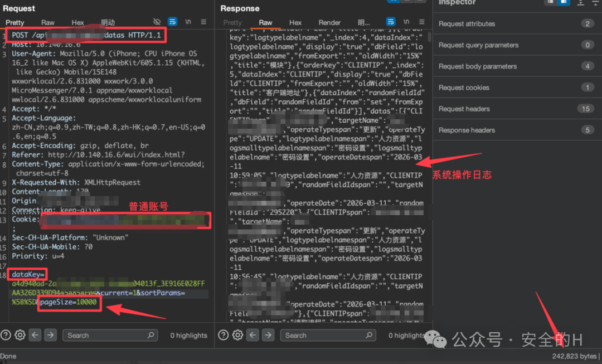The image size is (602, 364).
Task: Toggle word wrap icon in Response panel
Action: point(390,22)
